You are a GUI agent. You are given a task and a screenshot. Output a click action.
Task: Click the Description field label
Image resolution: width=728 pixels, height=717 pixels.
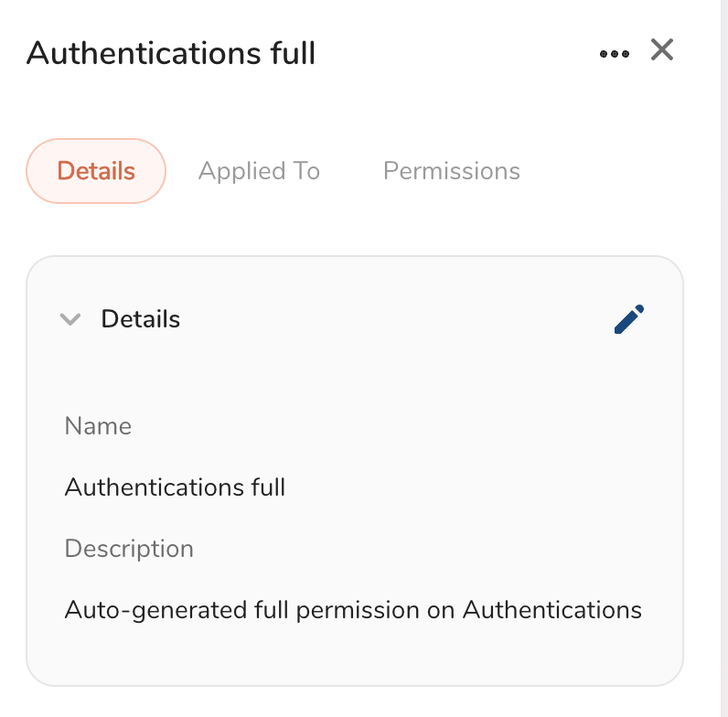point(129,549)
